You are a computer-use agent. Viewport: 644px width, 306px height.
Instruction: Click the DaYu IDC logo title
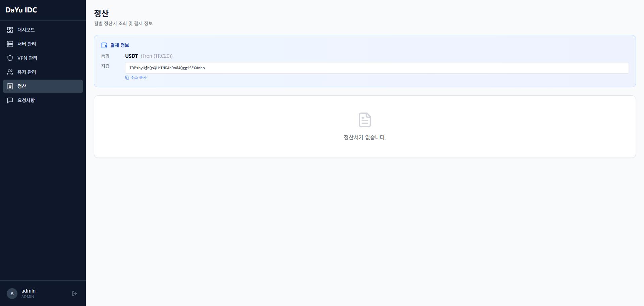pos(21,10)
